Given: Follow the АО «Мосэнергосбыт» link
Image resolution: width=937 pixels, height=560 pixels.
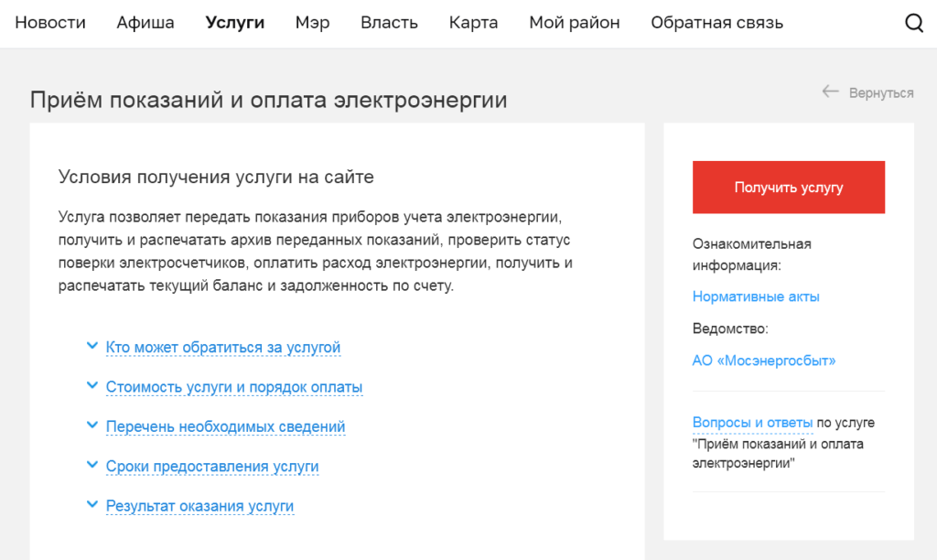Looking at the screenshot, I should click(764, 361).
